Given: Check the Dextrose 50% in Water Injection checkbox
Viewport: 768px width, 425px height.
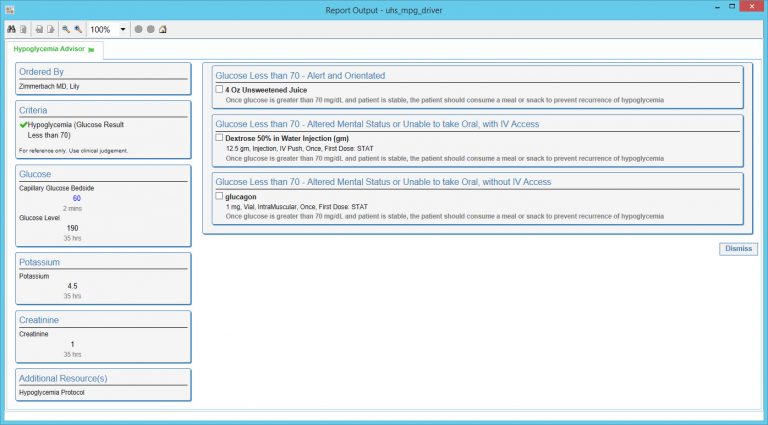Looking at the screenshot, I should point(219,138).
